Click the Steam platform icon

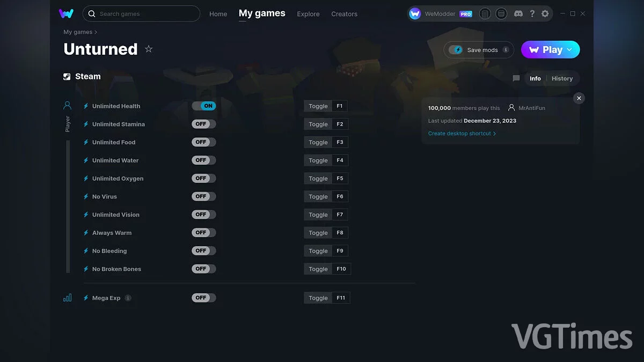[67, 77]
